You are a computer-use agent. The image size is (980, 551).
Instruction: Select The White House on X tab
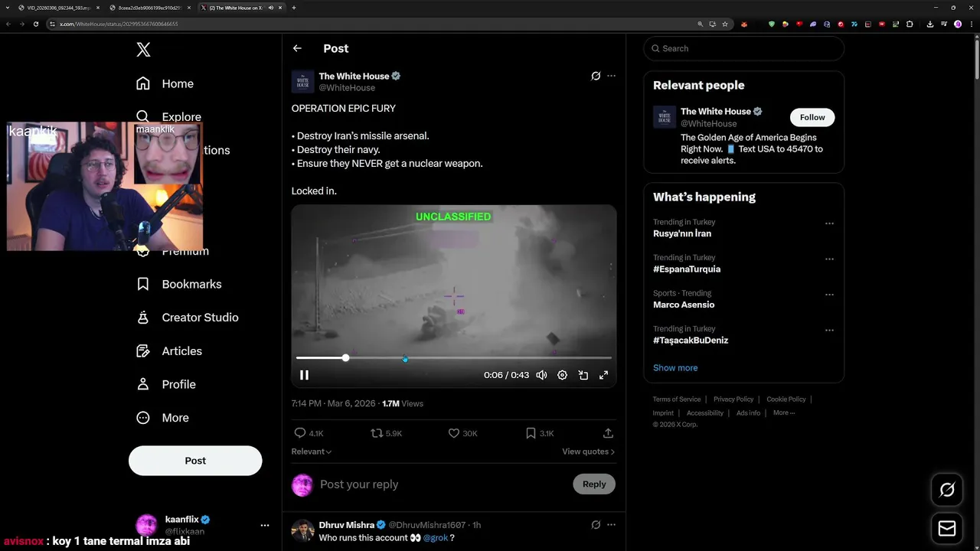point(241,8)
